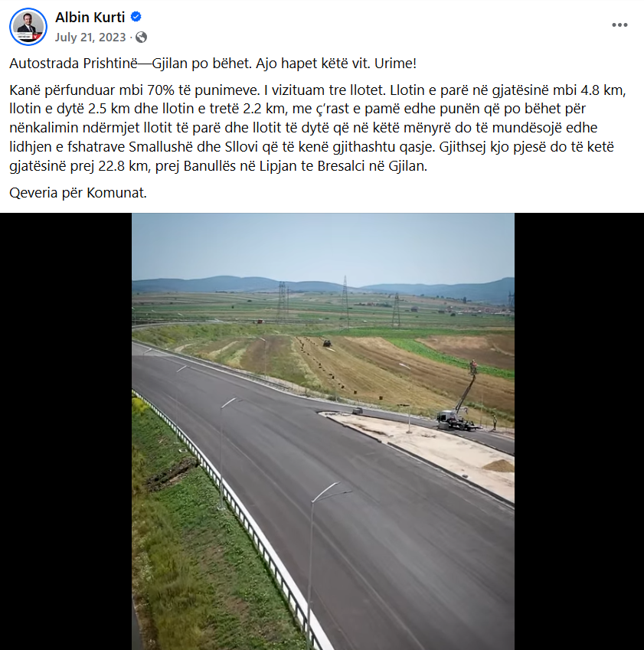Click the paragraph starting with Kanë përfunduar mbi 70%
The width and height of the screenshot is (644, 650).
(x=318, y=128)
